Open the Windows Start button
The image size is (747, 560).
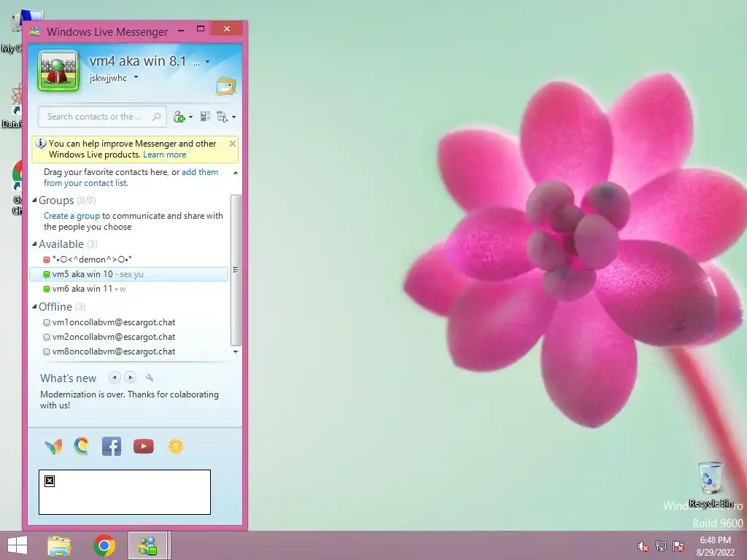click(18, 545)
